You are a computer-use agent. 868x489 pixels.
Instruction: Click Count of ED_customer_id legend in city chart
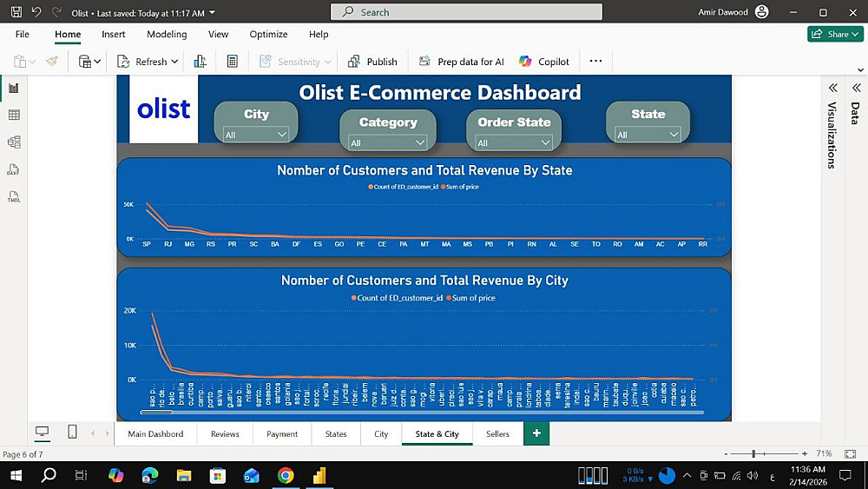397,298
